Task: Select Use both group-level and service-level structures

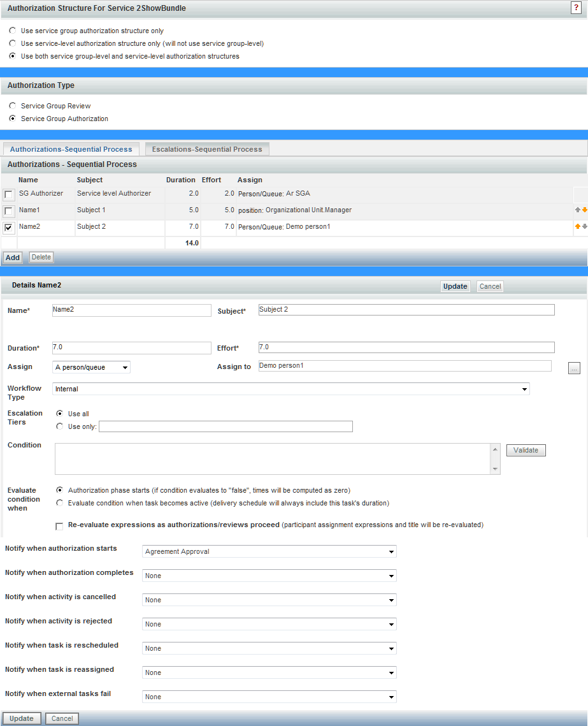Action: (x=13, y=55)
